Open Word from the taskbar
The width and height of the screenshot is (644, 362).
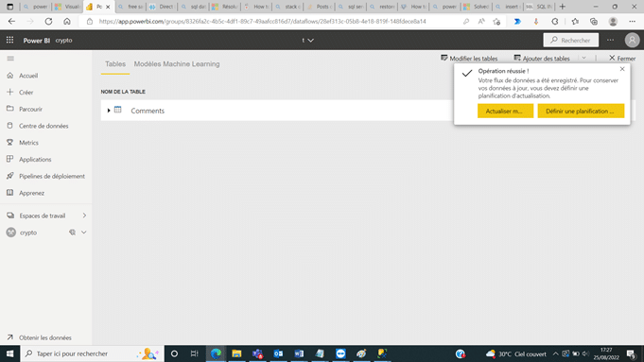tap(299, 353)
